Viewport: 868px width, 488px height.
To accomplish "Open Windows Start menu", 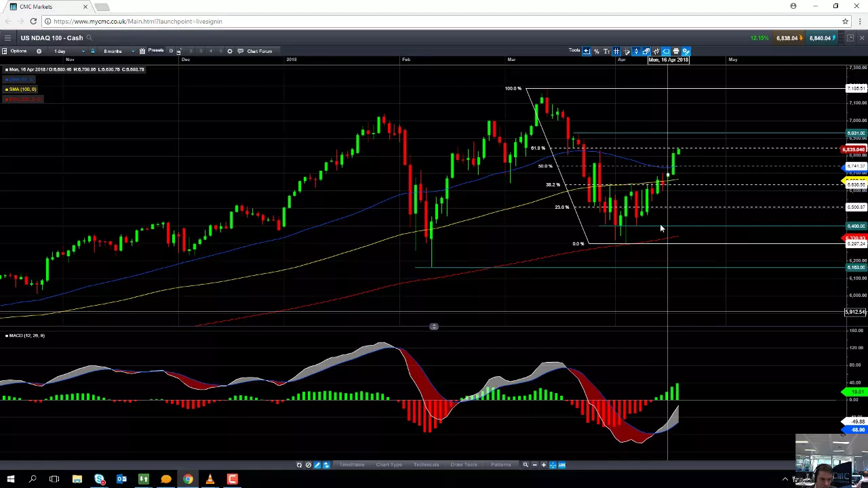I will pyautogui.click(x=10, y=480).
